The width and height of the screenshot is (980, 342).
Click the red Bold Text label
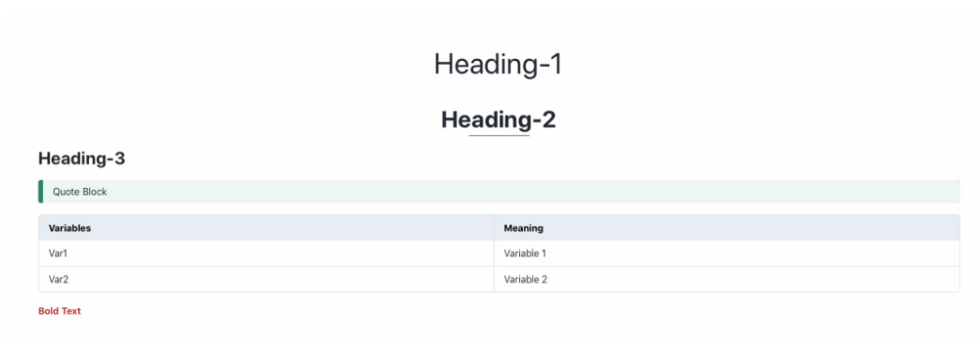(59, 311)
